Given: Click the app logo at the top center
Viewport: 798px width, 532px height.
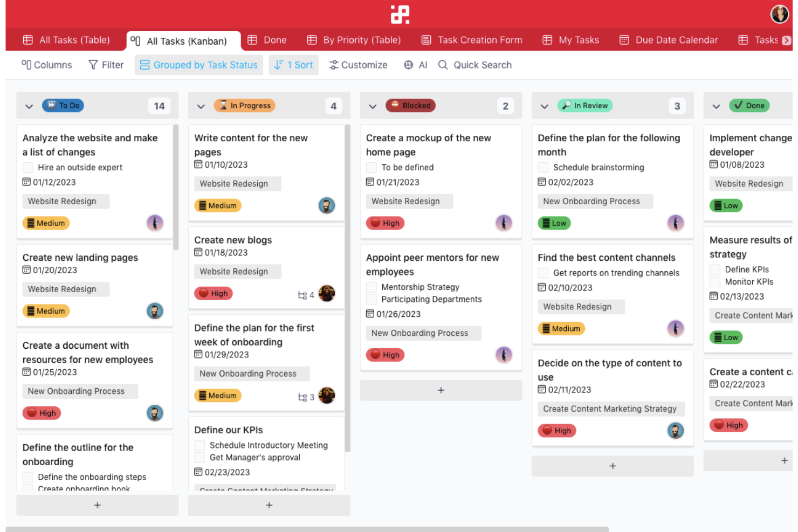Looking at the screenshot, I should tap(399, 15).
